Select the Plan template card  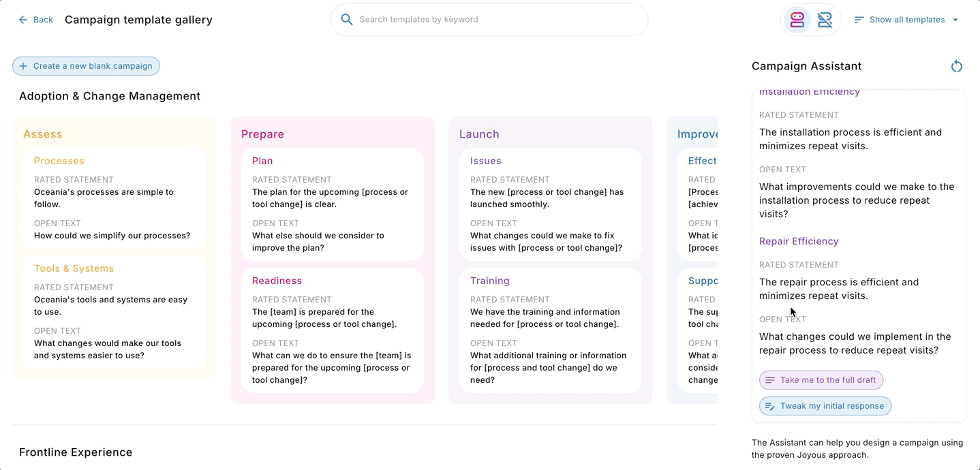pos(333,204)
